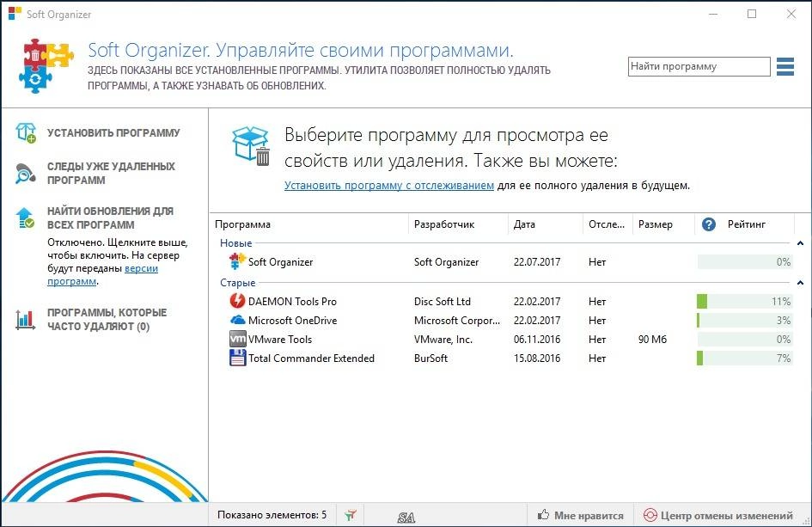Screen dimensions: 812x527
Task: Click the VMware, Inc. developer cell
Action: [x=443, y=340]
